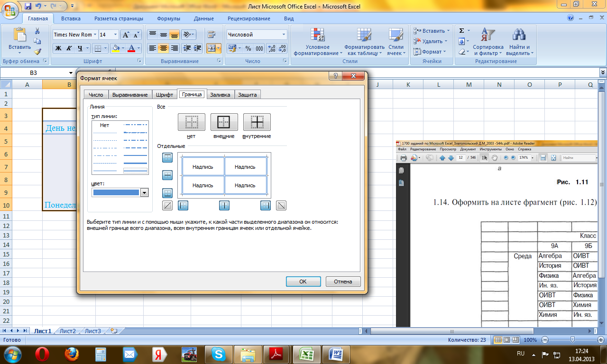Open the Числовой number format dropdown
Image resolution: width=607 pixels, height=364 pixels.
coord(284,35)
